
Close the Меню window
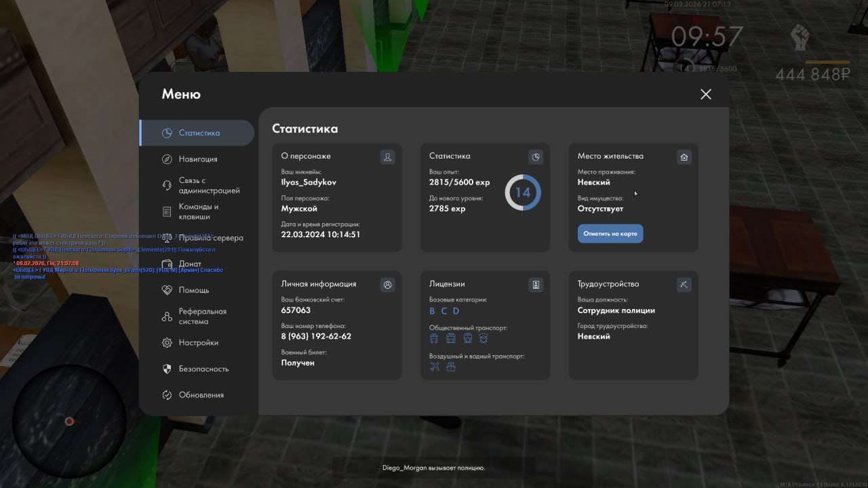tap(706, 94)
